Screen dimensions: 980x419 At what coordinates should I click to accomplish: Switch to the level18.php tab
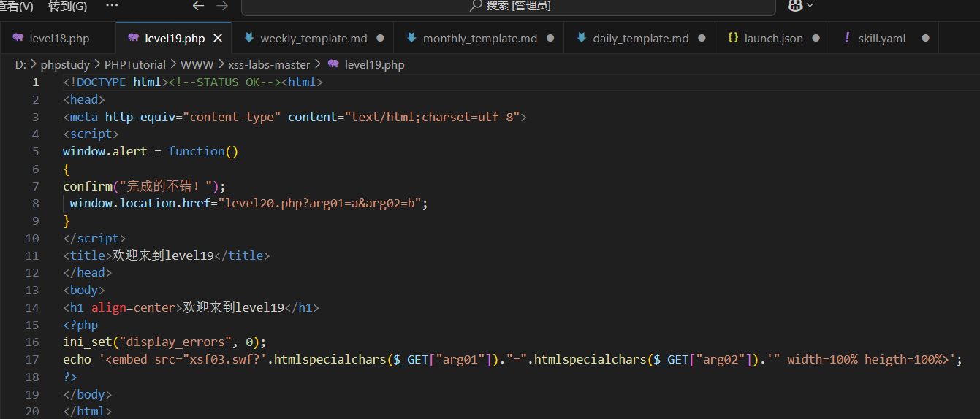[58, 38]
